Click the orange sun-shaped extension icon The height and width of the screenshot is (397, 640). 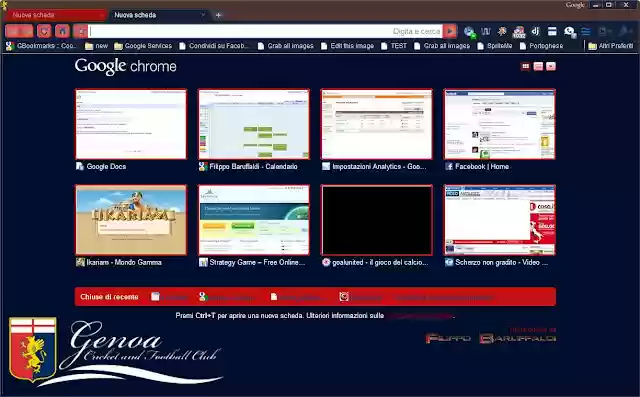point(502,31)
